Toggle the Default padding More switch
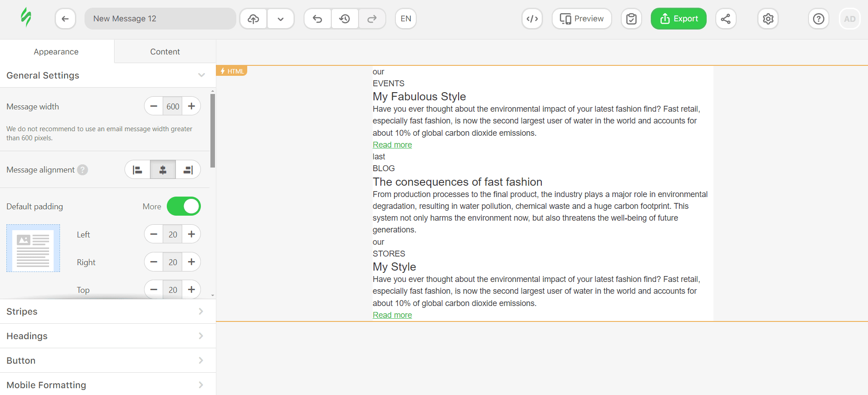The width and height of the screenshot is (868, 395). (x=184, y=206)
